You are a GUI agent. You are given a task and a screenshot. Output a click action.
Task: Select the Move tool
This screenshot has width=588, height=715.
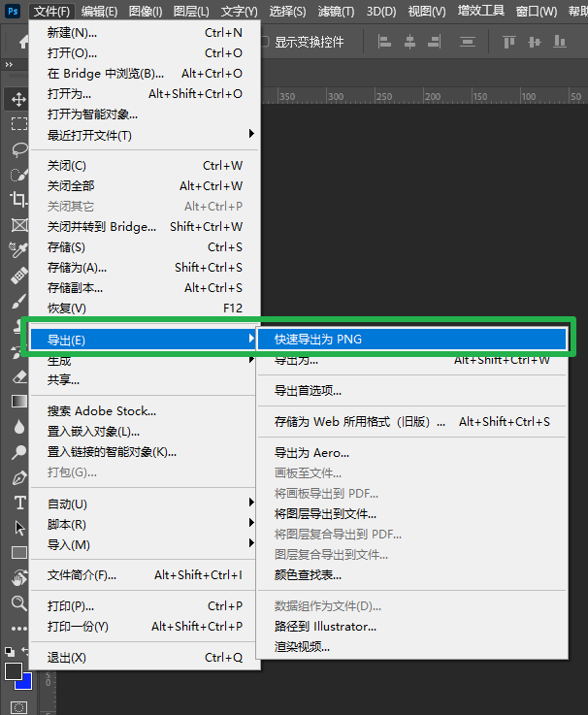point(18,99)
